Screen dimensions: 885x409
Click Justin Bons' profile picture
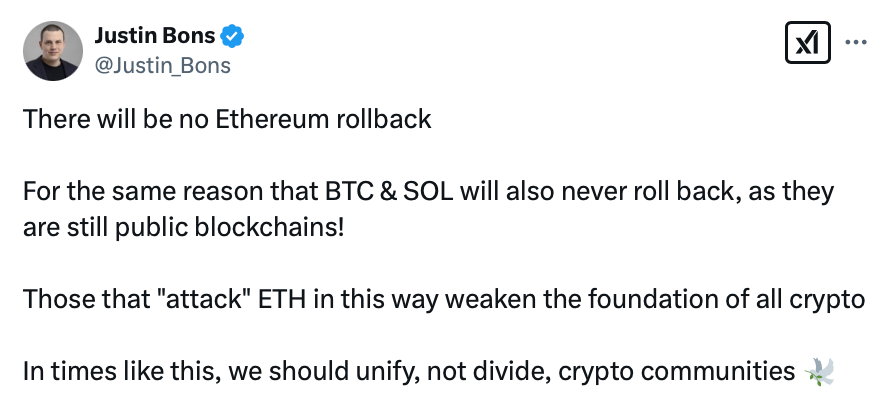52,52
